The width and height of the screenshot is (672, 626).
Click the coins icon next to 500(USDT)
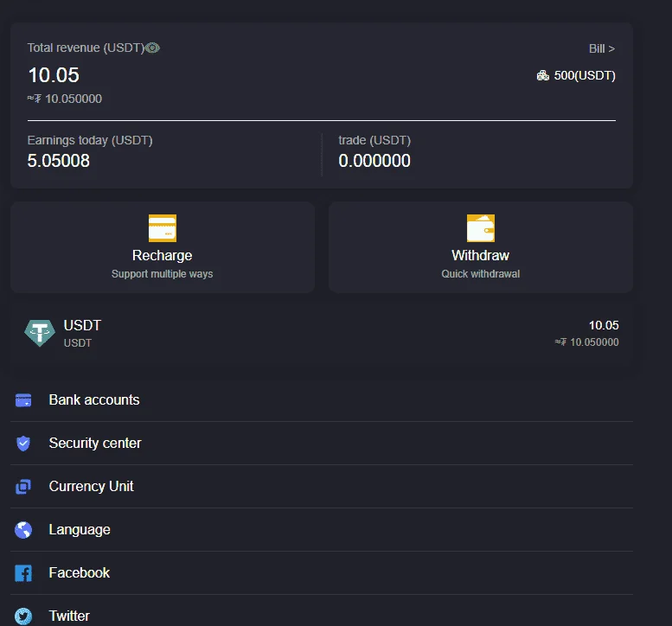click(x=542, y=76)
